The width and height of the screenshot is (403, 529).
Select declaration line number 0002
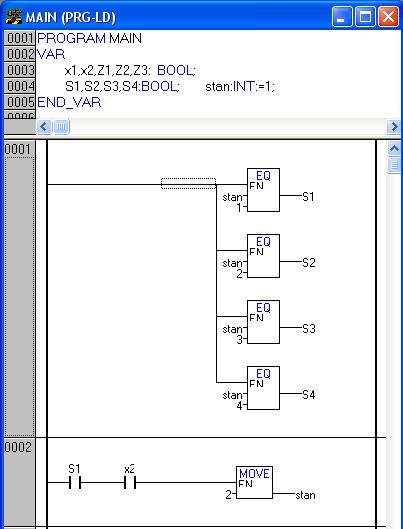coord(20,54)
